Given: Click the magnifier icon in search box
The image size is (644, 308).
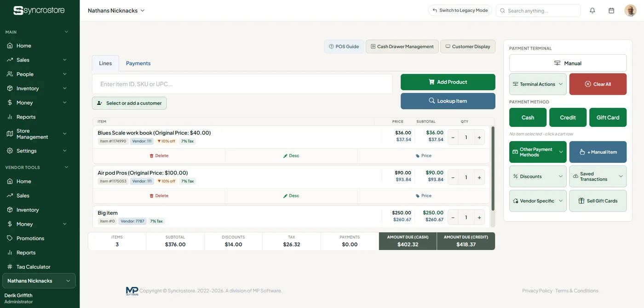Looking at the screenshot, I should [x=503, y=11].
